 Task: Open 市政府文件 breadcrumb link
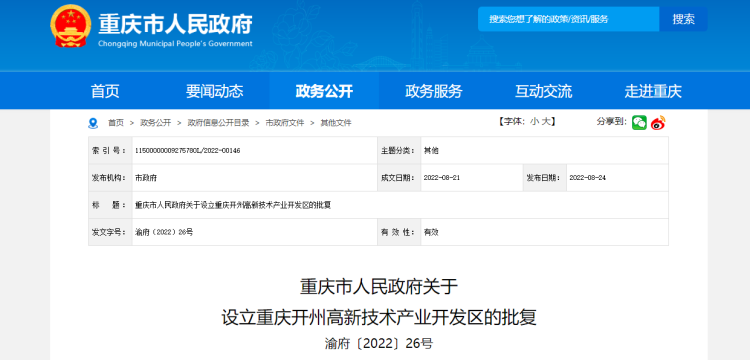click(x=285, y=123)
